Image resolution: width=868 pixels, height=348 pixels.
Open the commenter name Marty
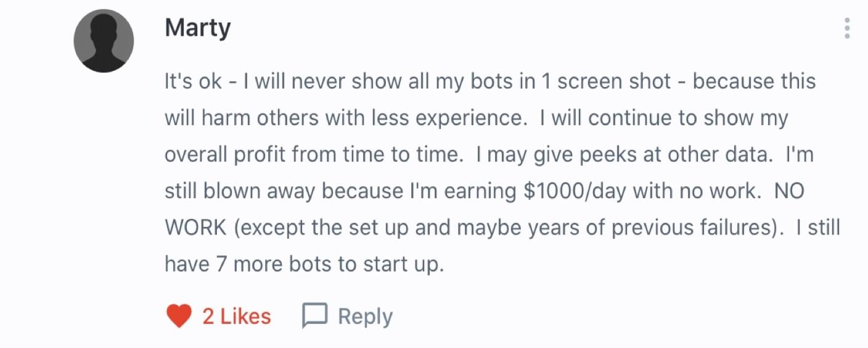pyautogui.click(x=197, y=28)
